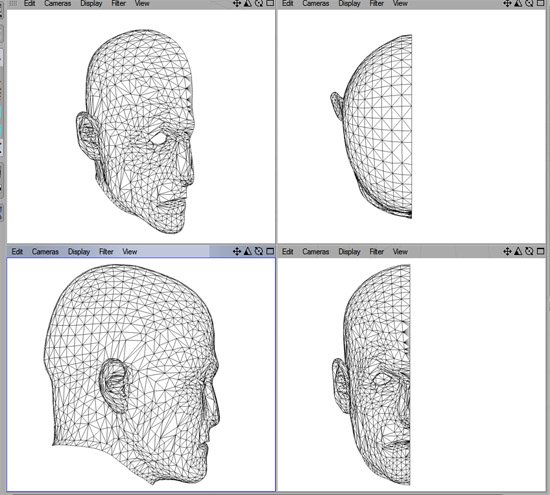This screenshot has width=550, height=495.
Task: Open the View menu of the side profile viewport
Action: 130,252
